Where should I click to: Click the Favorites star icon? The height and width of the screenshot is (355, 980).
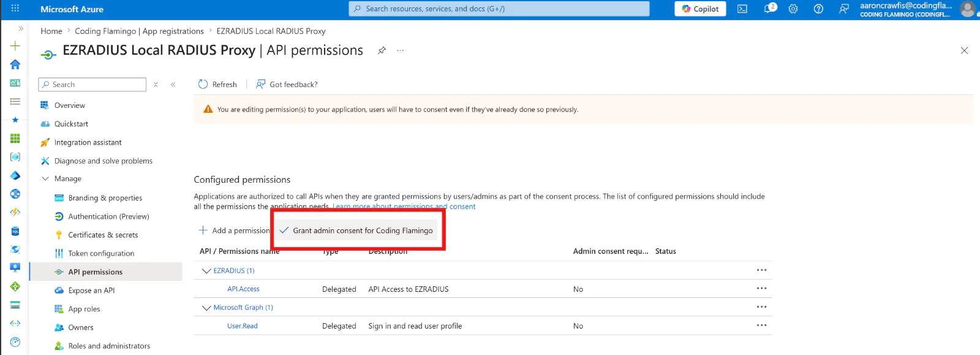15,120
